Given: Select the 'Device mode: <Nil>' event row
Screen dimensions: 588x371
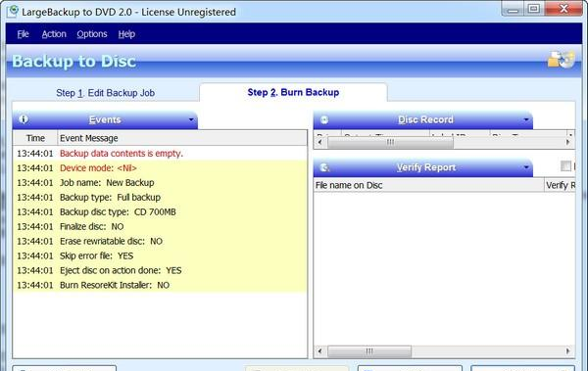Looking at the screenshot, I should pyautogui.click(x=160, y=168).
